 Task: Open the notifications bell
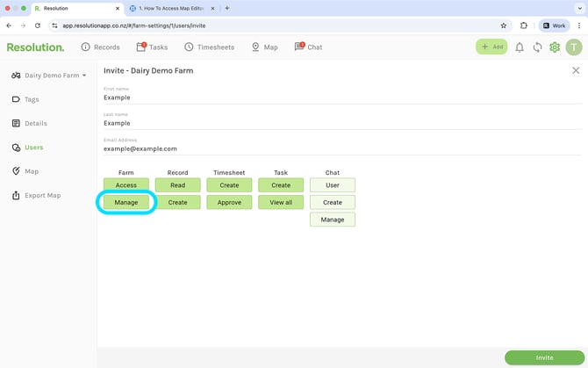point(520,47)
